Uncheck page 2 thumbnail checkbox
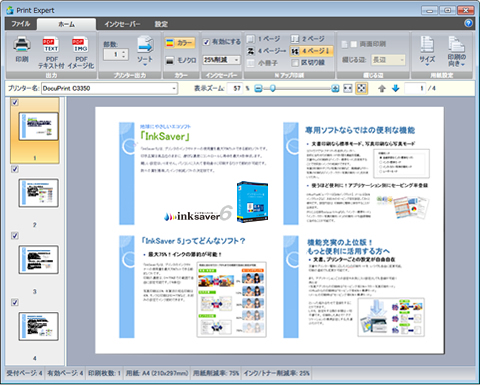This screenshot has height=385, width=480. [x=15, y=169]
